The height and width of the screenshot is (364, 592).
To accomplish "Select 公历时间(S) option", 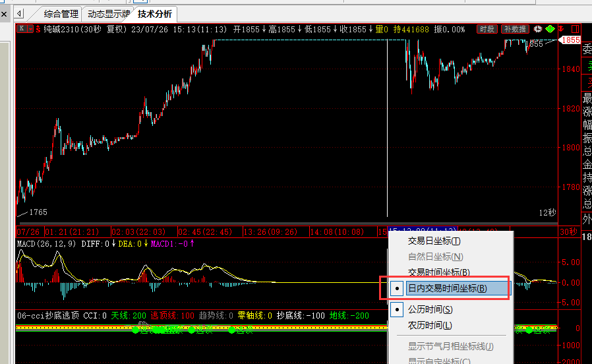I will [x=430, y=310].
